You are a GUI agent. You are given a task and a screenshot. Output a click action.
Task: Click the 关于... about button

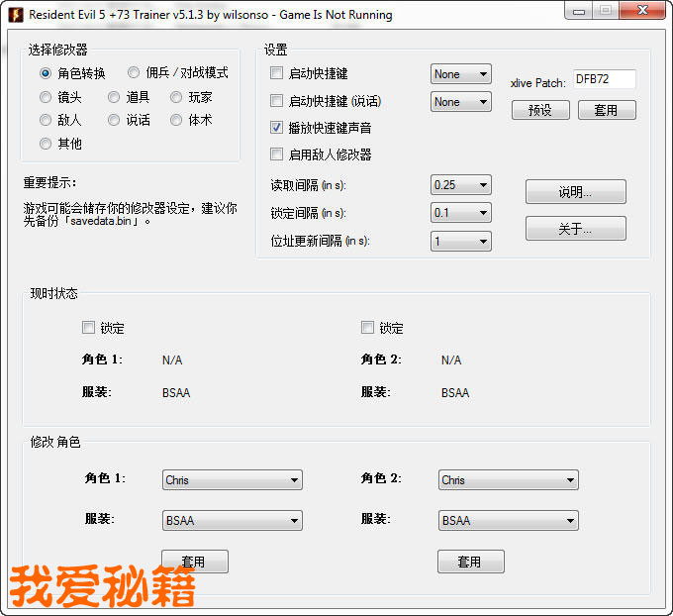click(575, 229)
